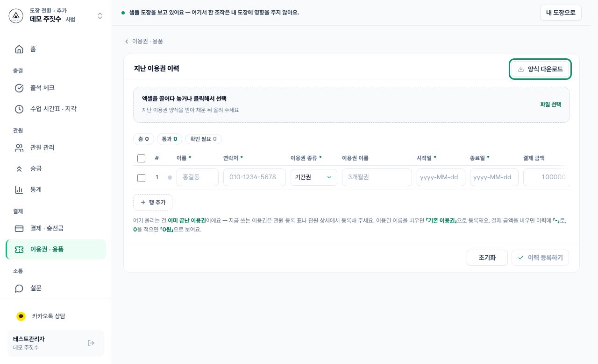598x364 pixels.
Task: Open 출석 체크 menu item
Action: (56, 88)
